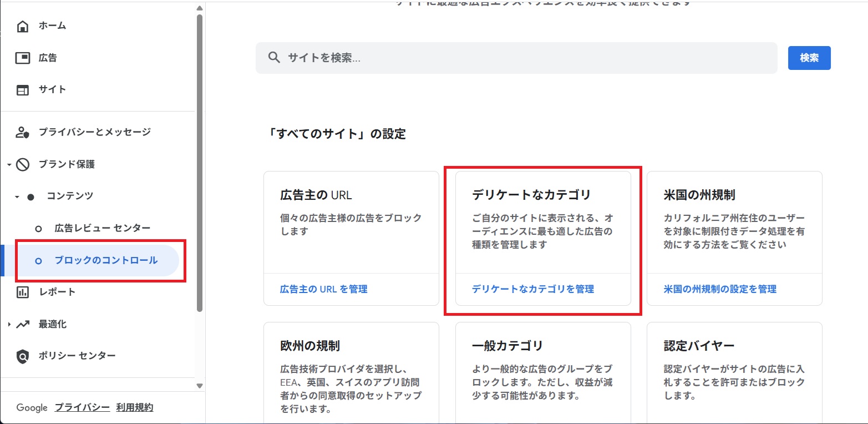Click the 最適化 trending-arrow icon
Screen dimensions: 868x424
23,324
